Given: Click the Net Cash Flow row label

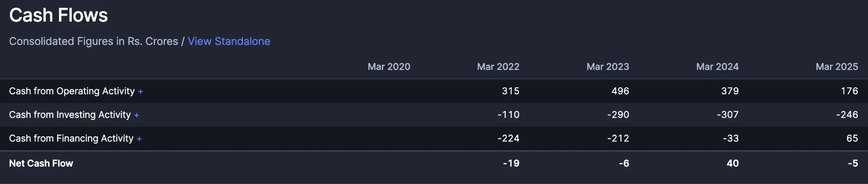Looking at the screenshot, I should pos(41,163).
